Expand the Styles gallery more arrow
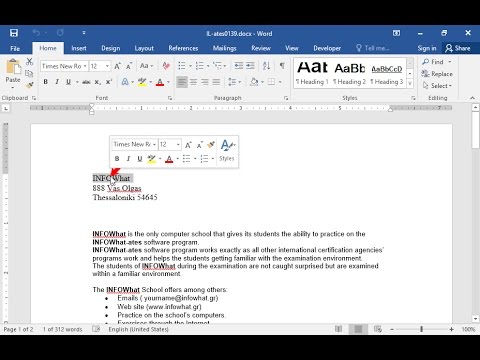This screenshot has width=480, height=360. (x=410, y=84)
